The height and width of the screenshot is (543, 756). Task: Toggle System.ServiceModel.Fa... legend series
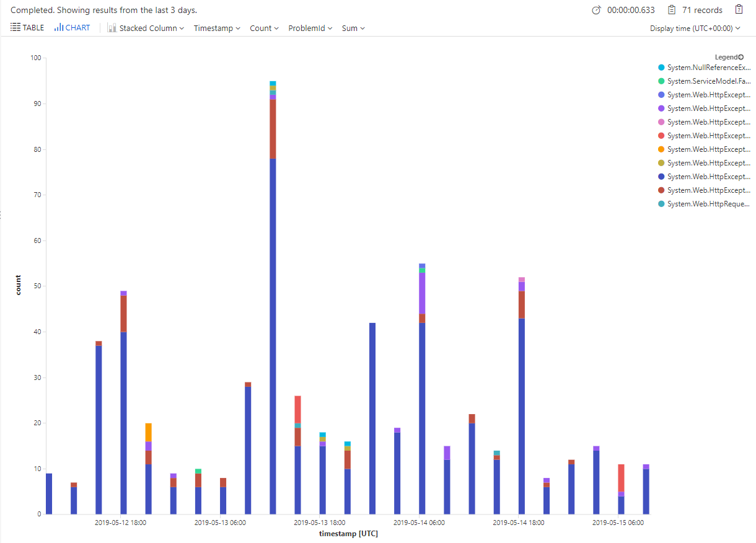705,81
